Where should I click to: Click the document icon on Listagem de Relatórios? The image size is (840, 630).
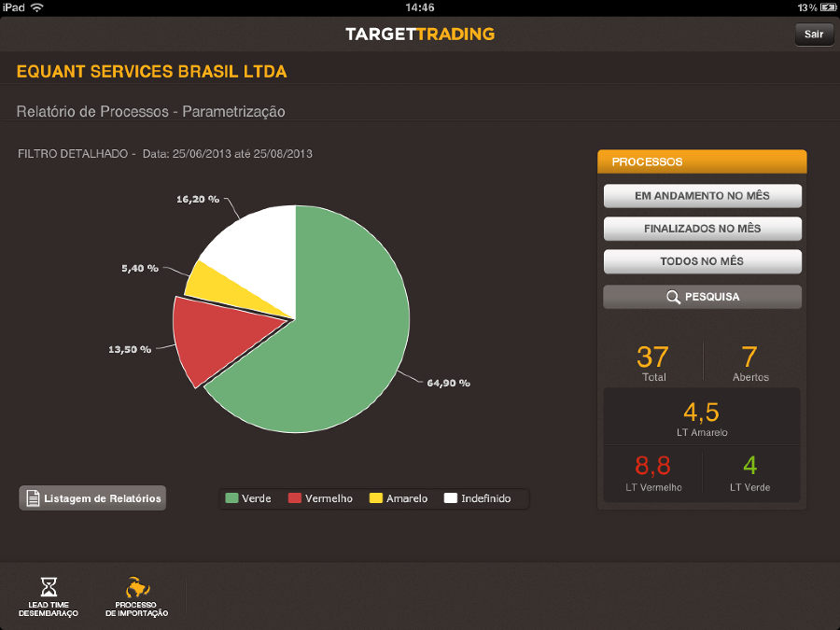pyautogui.click(x=33, y=498)
